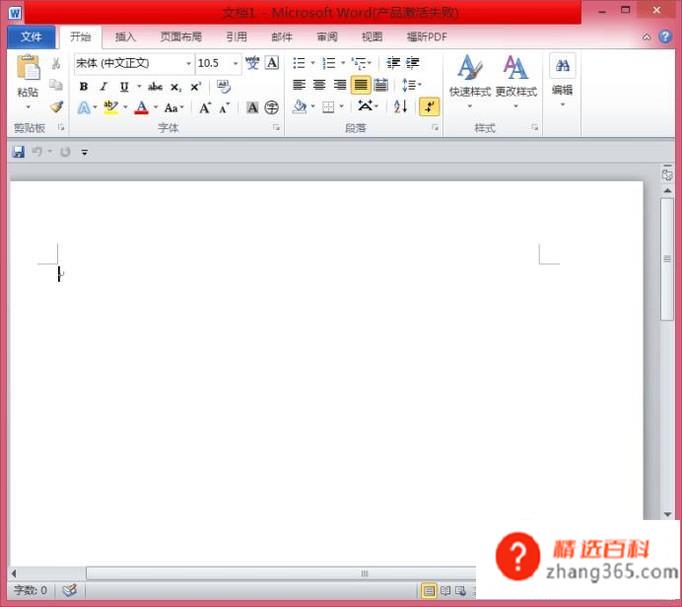Apply red font color
The height and width of the screenshot is (607, 682).
point(141,107)
